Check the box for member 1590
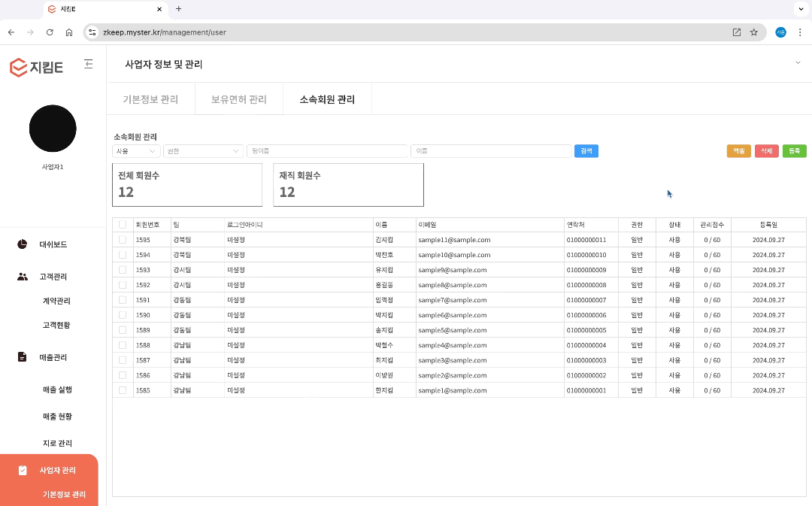Image resolution: width=812 pixels, height=506 pixels. [123, 314]
